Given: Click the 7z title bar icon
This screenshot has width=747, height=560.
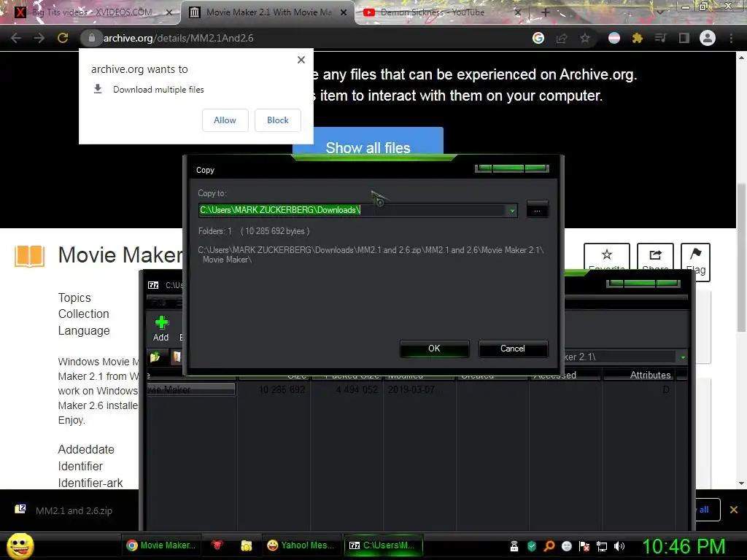Looking at the screenshot, I should click(x=153, y=285).
